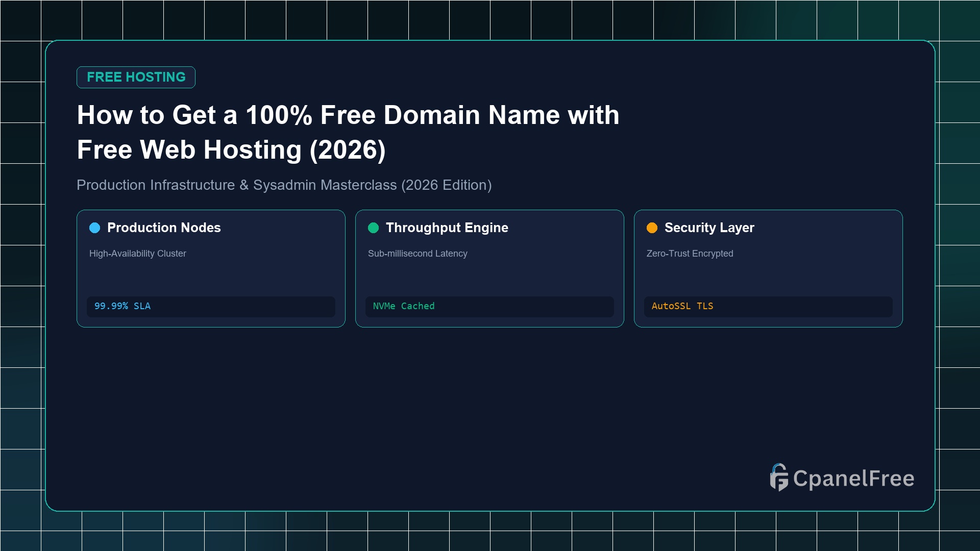This screenshot has width=980, height=551.
Task: Click the FREE HOSTING badge
Action: (x=136, y=77)
